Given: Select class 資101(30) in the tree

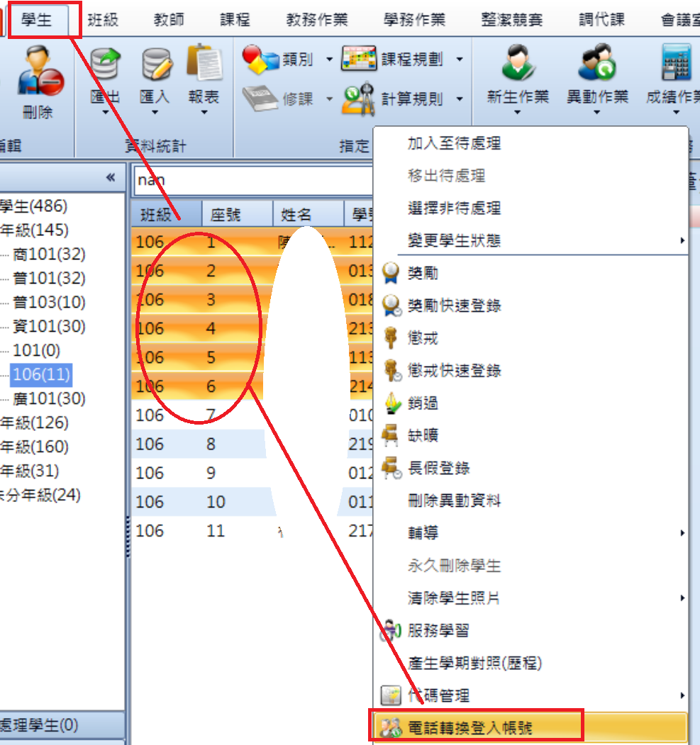Looking at the screenshot, I should click(x=49, y=326).
